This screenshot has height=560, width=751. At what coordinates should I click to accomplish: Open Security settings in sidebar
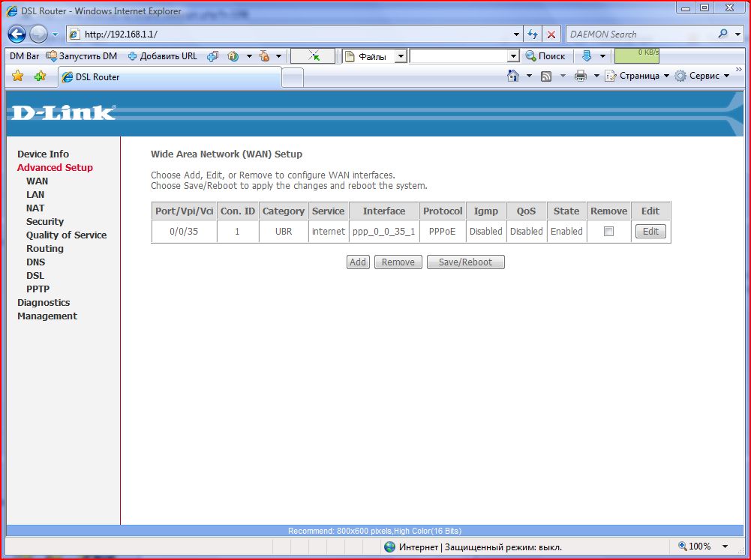point(45,222)
